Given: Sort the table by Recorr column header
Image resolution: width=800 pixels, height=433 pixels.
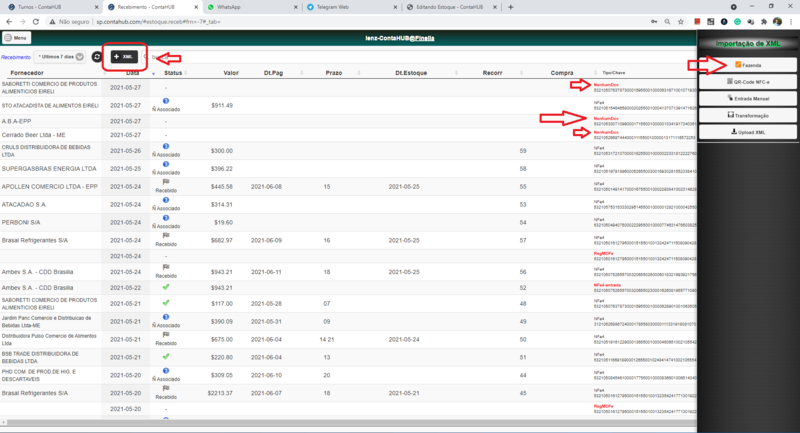Looking at the screenshot, I should 492,73.
